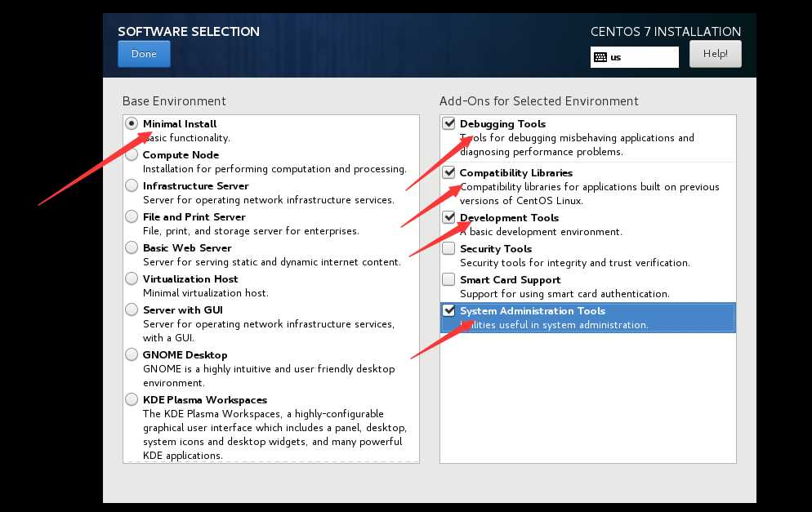Click the Infrastructure Server label

coord(196,186)
